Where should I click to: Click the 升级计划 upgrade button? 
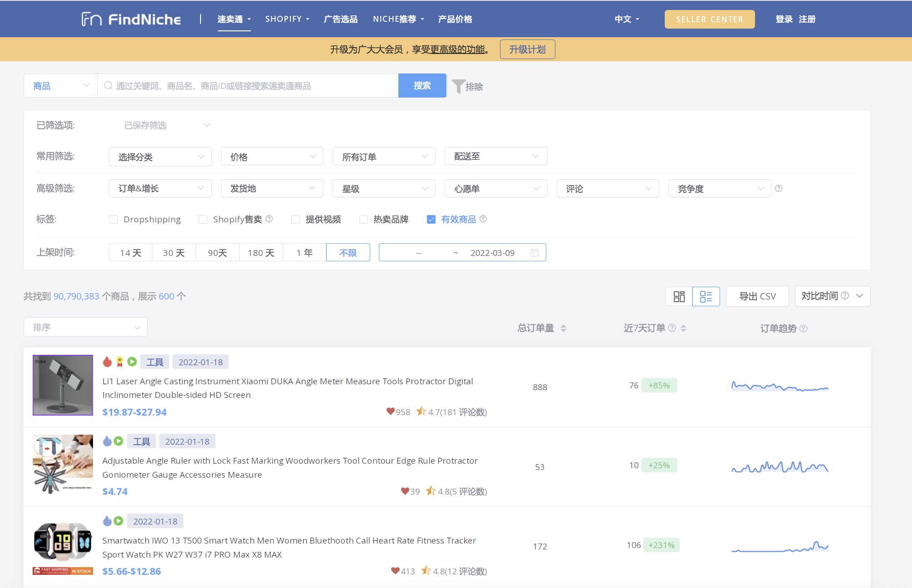pos(527,49)
